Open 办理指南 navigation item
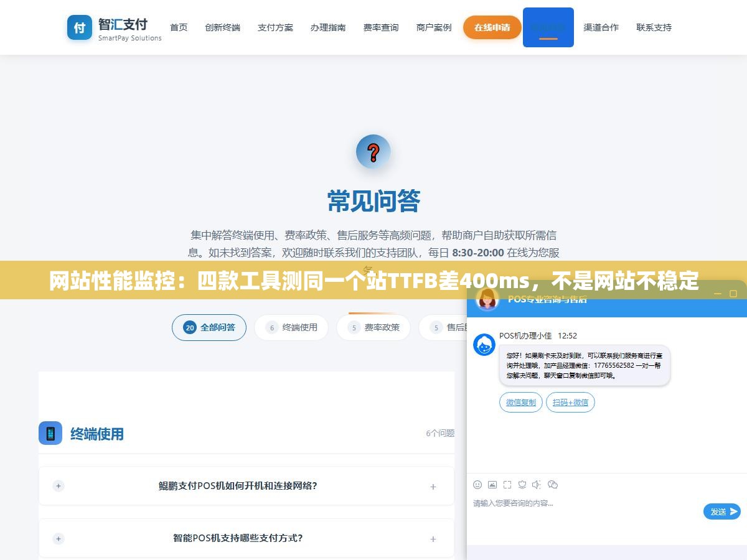747x560 pixels. [328, 27]
